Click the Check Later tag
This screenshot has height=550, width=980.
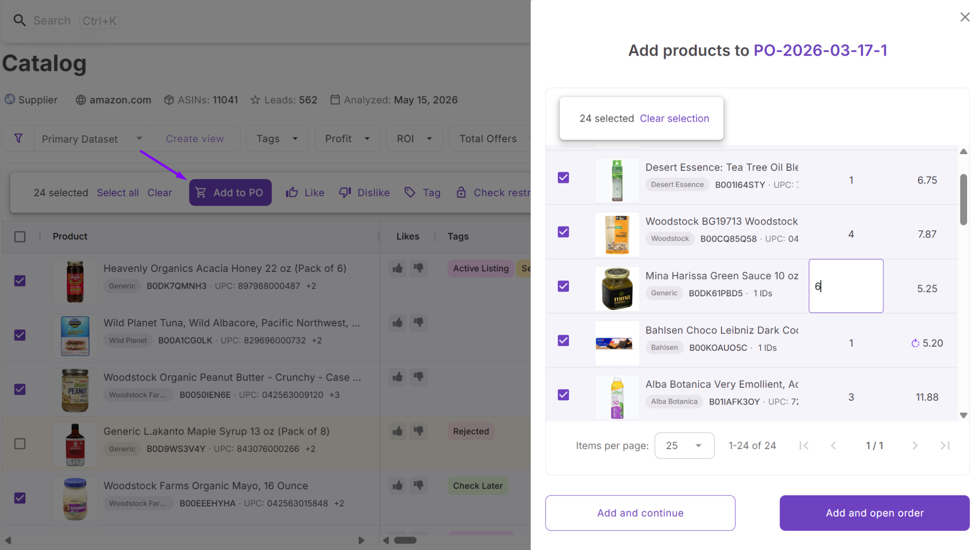(x=478, y=486)
